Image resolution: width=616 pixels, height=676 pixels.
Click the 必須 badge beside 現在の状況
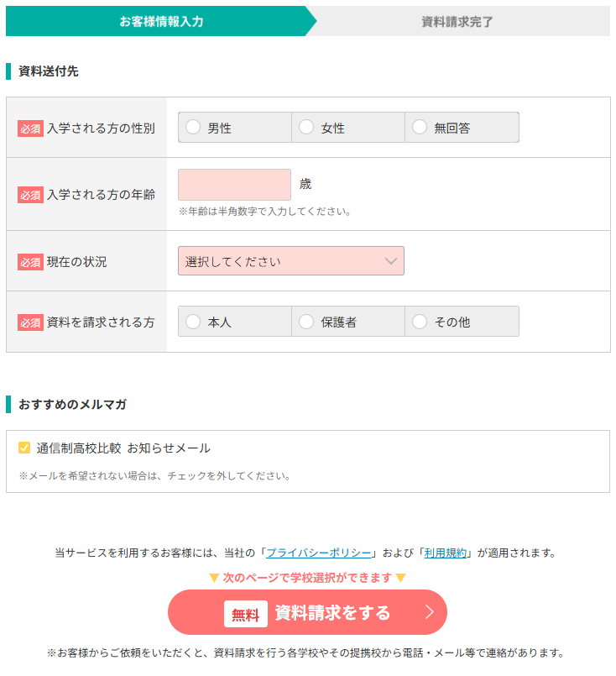[30, 262]
